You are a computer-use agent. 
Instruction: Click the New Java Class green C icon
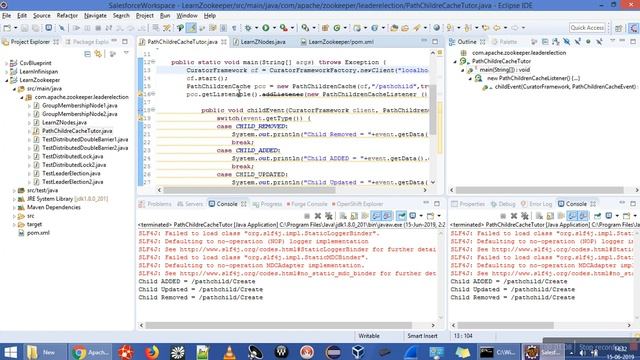click(337, 28)
